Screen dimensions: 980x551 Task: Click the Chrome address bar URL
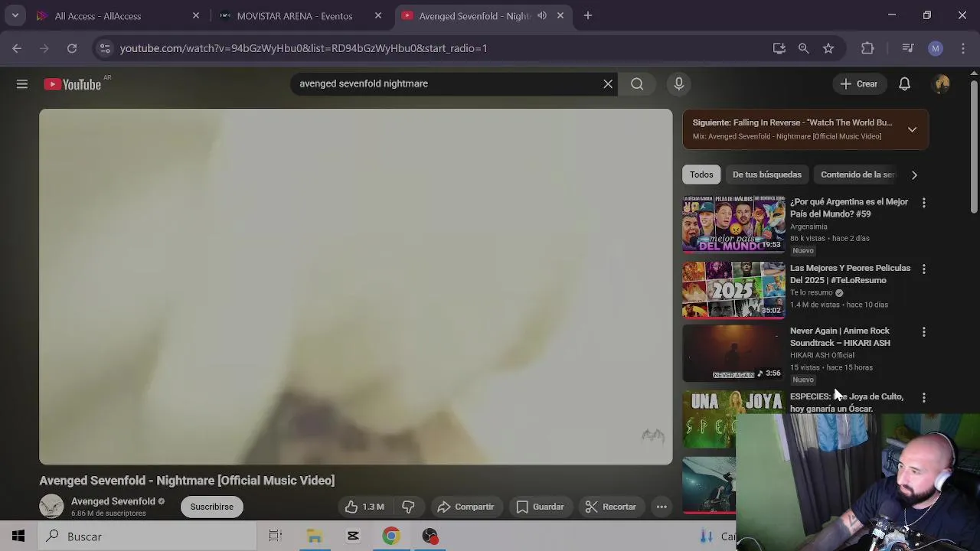[x=303, y=48]
